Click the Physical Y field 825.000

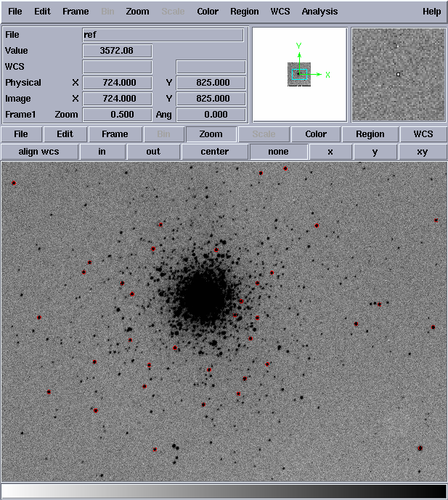pos(211,83)
